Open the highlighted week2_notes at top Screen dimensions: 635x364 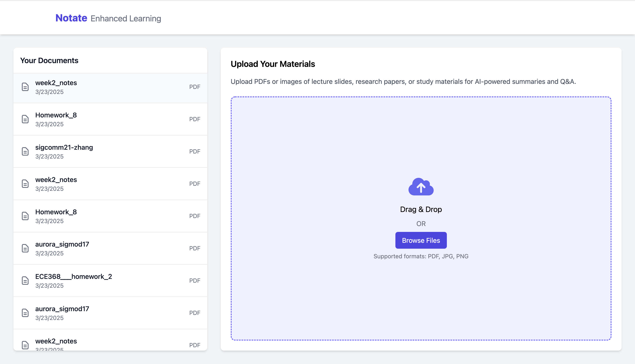pyautogui.click(x=56, y=83)
